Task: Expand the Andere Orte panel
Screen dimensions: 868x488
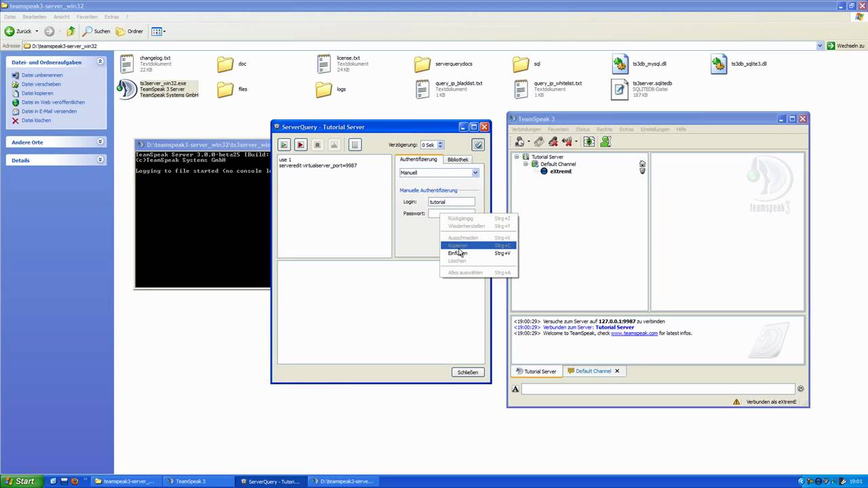Action: click(100, 142)
